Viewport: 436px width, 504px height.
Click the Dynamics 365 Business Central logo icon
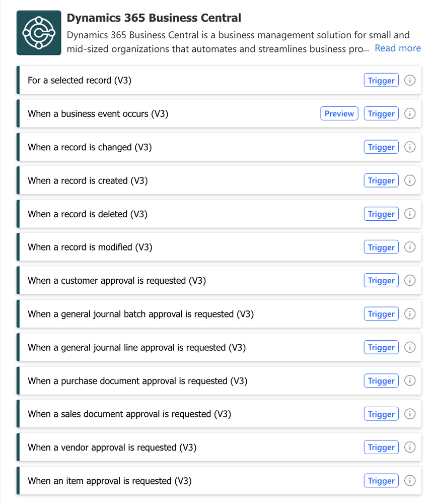point(39,33)
